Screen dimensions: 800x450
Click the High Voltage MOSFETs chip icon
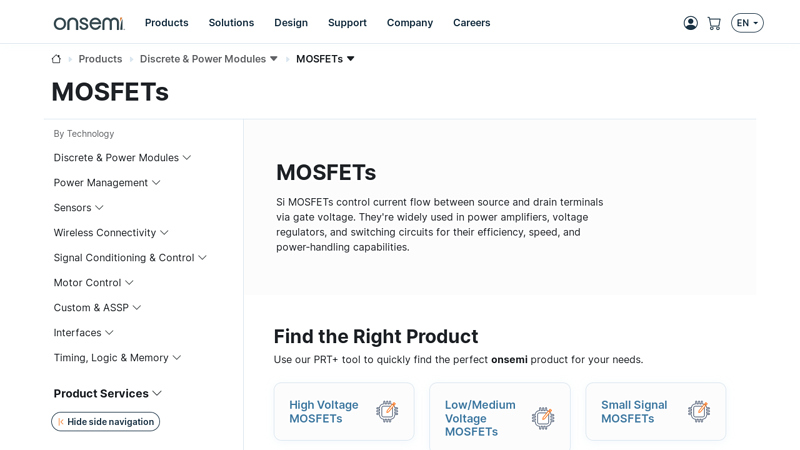pos(387,411)
